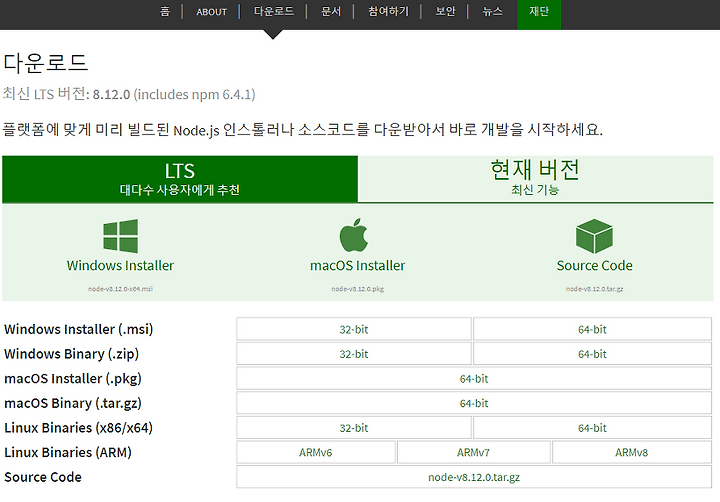Click the macOS Installer (.pkg) row label

coord(73,378)
